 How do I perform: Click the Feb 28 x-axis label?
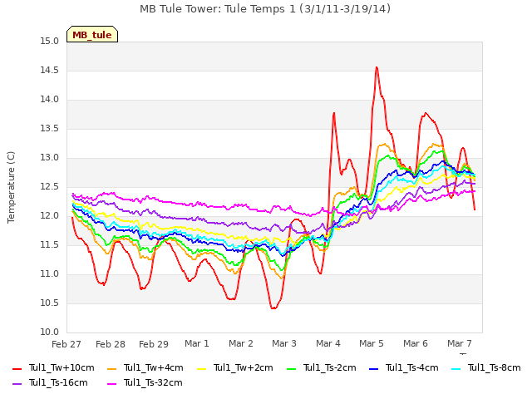tap(111, 344)
